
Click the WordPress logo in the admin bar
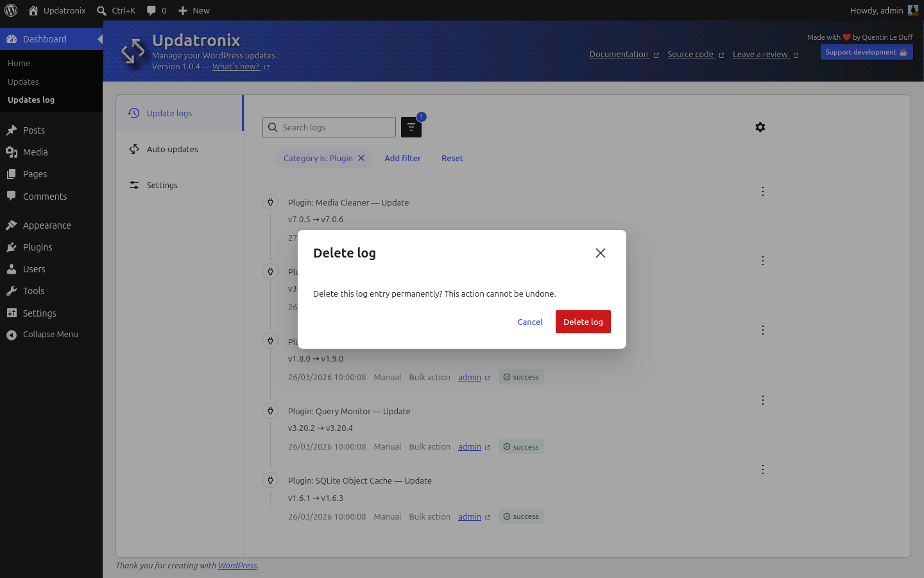click(10, 10)
